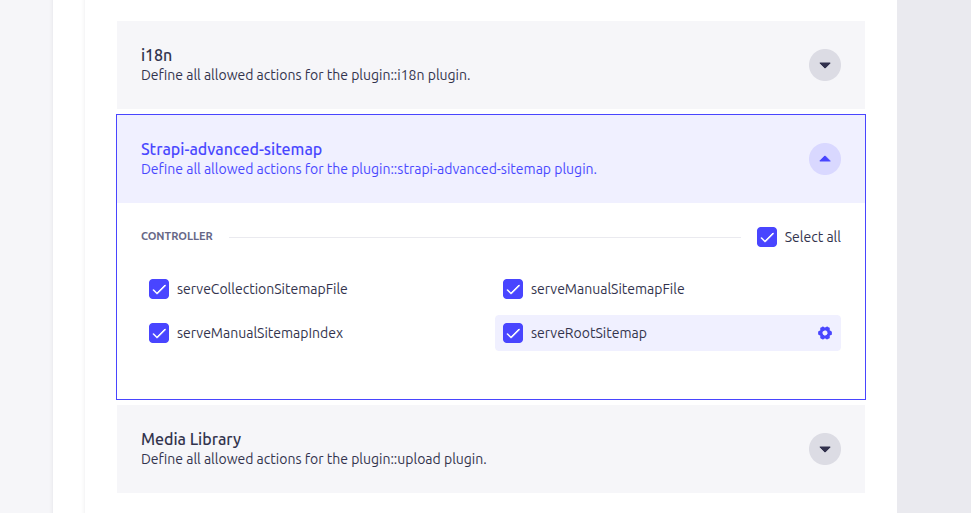
Task: Uncheck serveManualSitemapFile permission
Action: pos(513,289)
